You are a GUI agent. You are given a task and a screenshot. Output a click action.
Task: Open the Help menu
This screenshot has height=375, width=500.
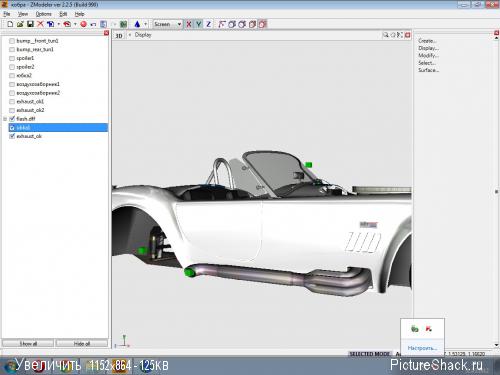tap(79, 14)
